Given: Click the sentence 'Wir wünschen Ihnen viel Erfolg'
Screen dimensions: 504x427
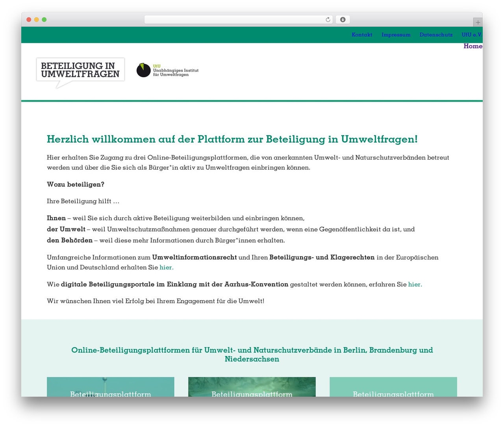Looking at the screenshot, I should pos(156,301).
